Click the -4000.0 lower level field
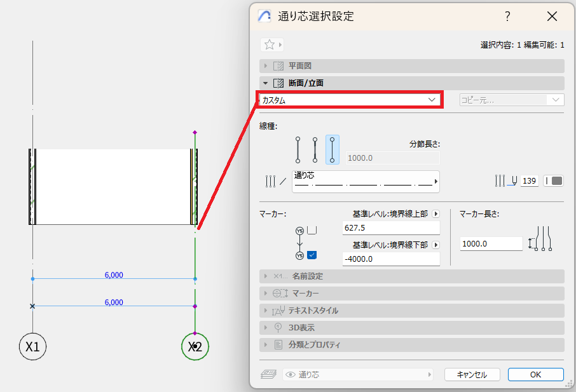This screenshot has width=576, height=392. click(x=391, y=259)
